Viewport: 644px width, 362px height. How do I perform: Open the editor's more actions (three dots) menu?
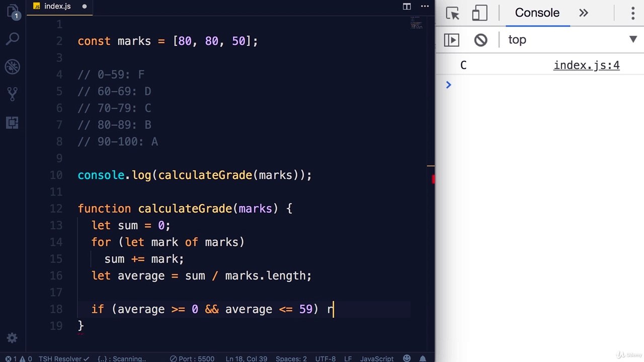426,7
